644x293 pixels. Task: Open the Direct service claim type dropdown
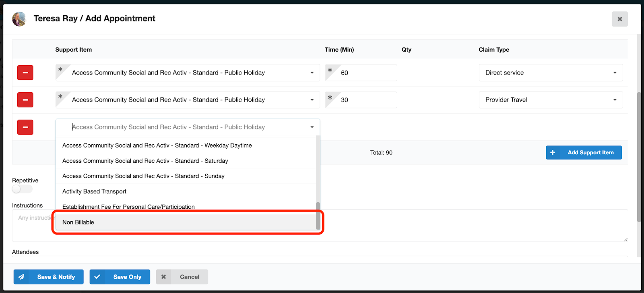tap(550, 73)
